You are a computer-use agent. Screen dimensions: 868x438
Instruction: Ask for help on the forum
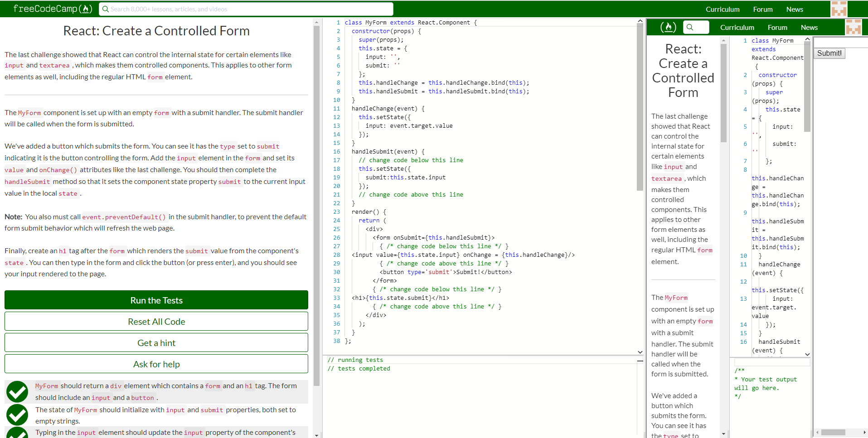[x=156, y=364]
